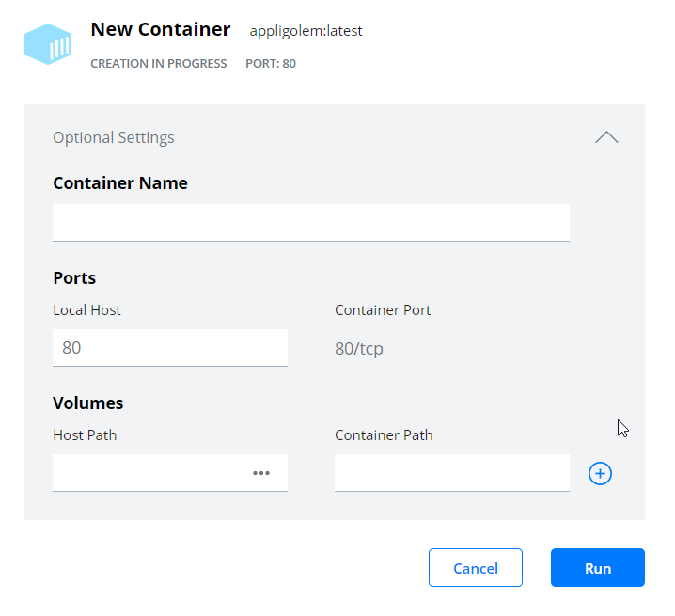Click the CREATION IN PROGRESS status
Viewport: 675px width, 616px height.
tap(159, 64)
